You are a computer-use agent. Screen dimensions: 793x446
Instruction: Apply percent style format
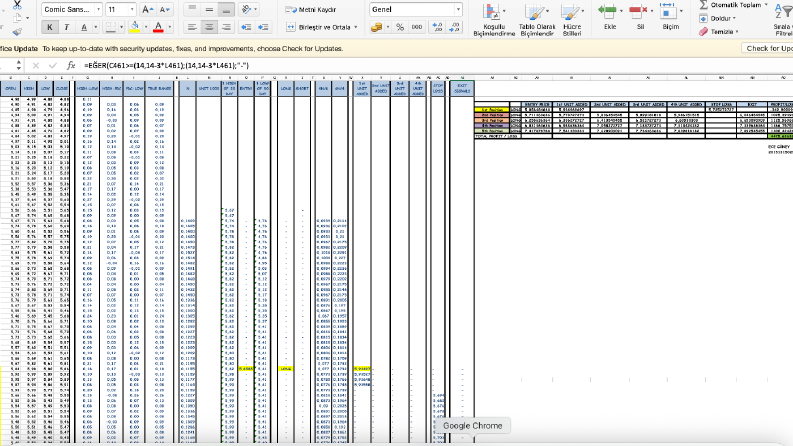click(x=400, y=27)
